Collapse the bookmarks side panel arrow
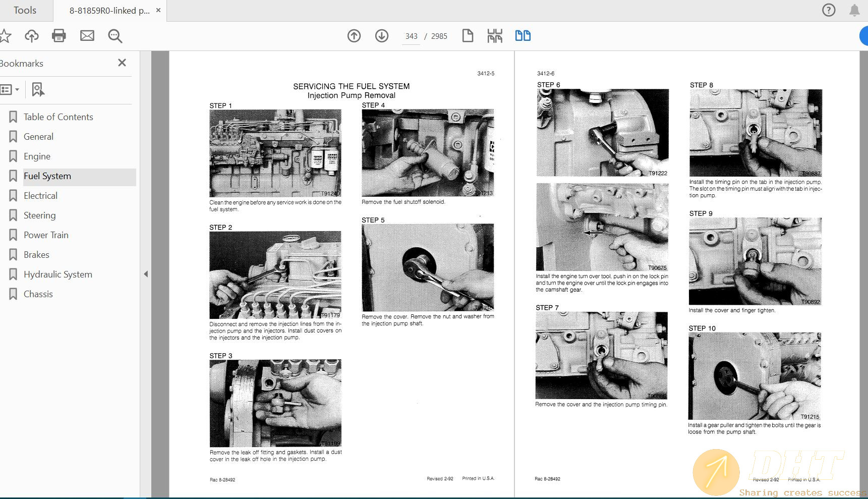This screenshot has width=868, height=499. click(146, 274)
